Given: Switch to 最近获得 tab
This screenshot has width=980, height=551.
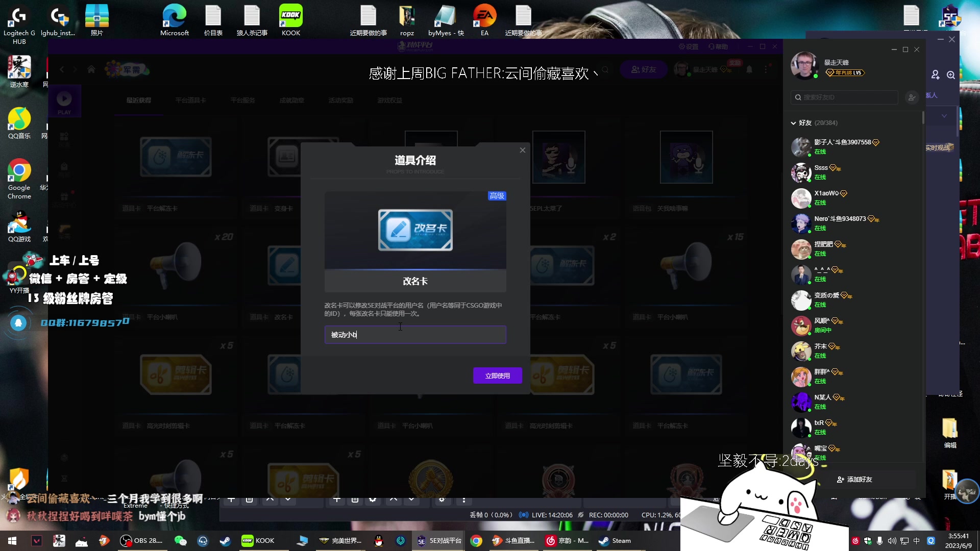Looking at the screenshot, I should (x=139, y=101).
